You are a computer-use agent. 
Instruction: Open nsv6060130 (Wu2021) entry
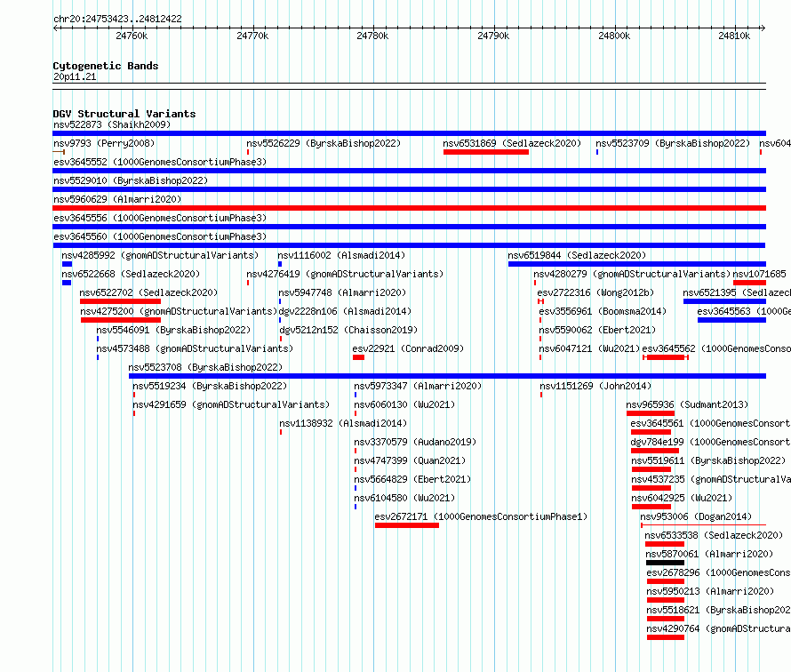tap(404, 404)
